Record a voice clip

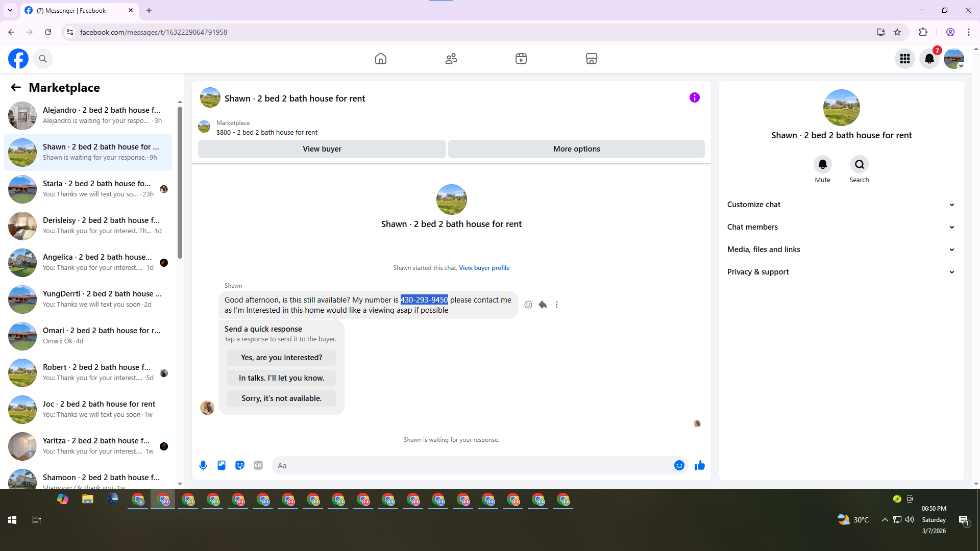tap(203, 465)
